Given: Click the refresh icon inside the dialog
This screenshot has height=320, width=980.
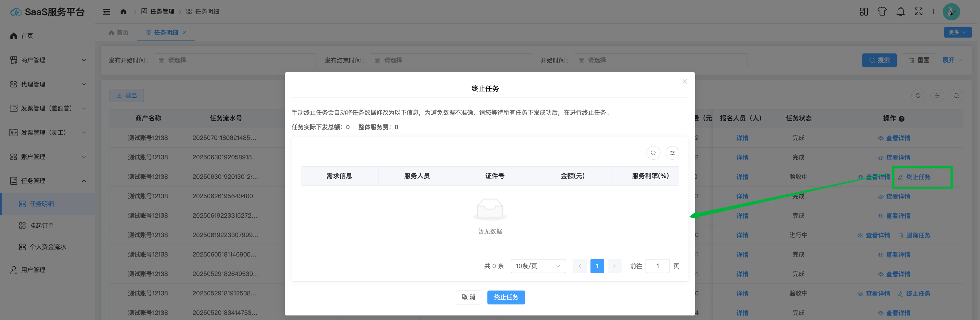Looking at the screenshot, I should tap(653, 153).
